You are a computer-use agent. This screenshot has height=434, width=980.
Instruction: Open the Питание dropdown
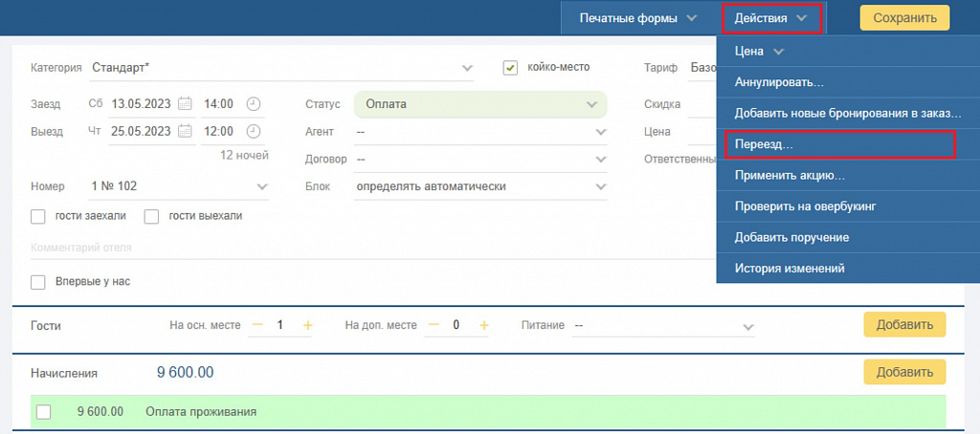click(x=663, y=326)
